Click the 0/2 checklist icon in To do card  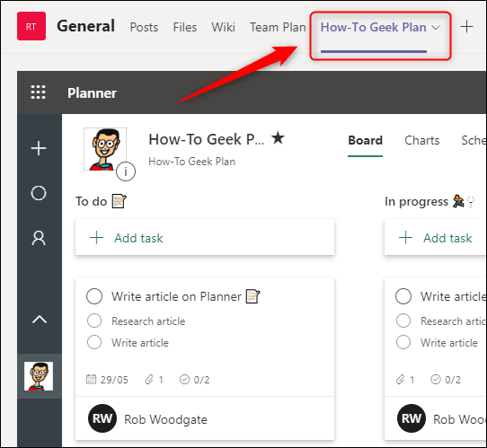point(184,379)
